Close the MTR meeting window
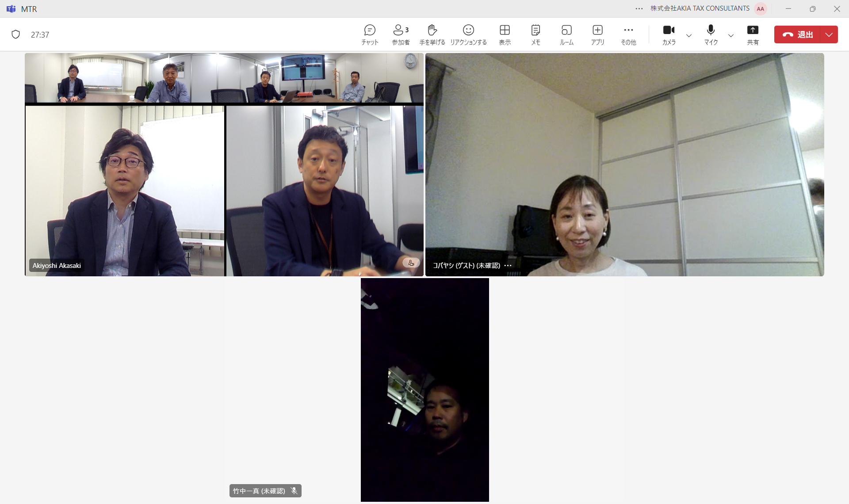This screenshot has width=849, height=504. point(837,8)
